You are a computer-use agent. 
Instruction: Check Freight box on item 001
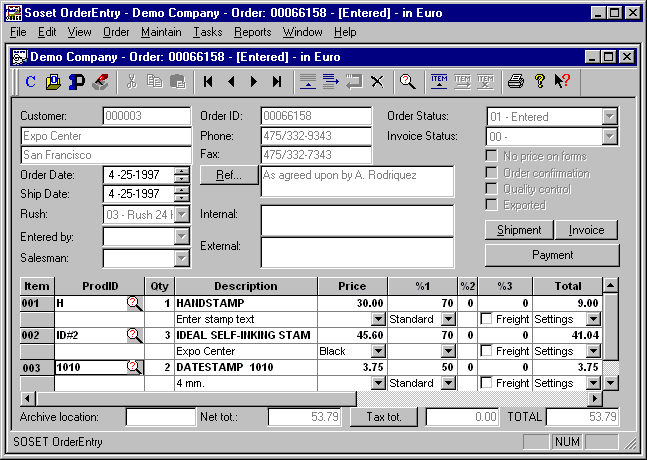(487, 319)
